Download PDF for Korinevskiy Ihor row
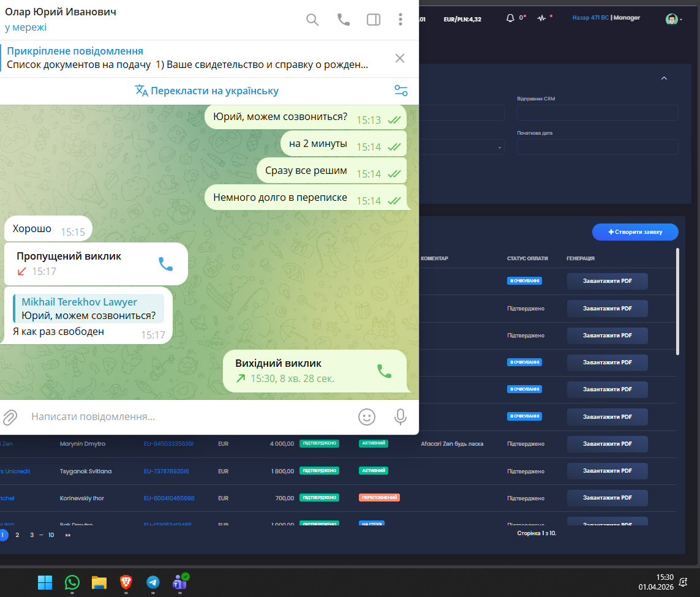 pos(607,498)
